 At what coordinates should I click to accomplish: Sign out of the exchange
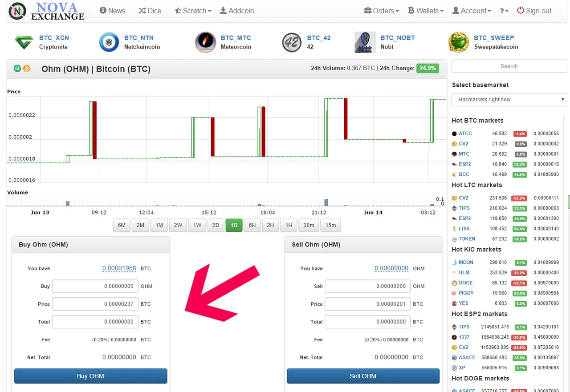tap(534, 11)
